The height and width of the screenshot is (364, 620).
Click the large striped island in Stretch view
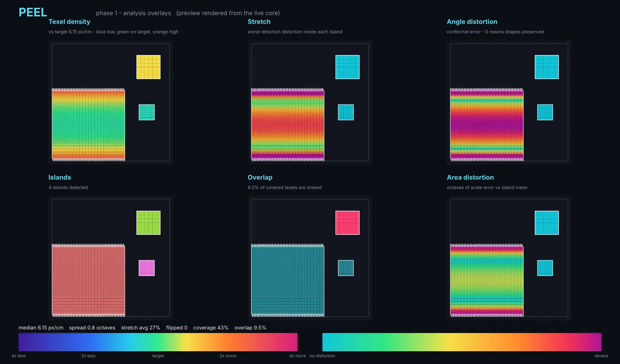tap(288, 125)
